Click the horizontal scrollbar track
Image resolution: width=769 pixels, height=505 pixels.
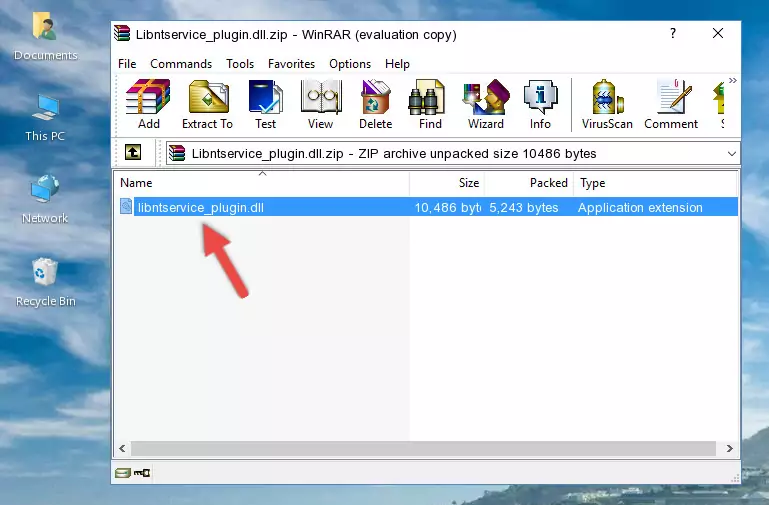click(423, 448)
